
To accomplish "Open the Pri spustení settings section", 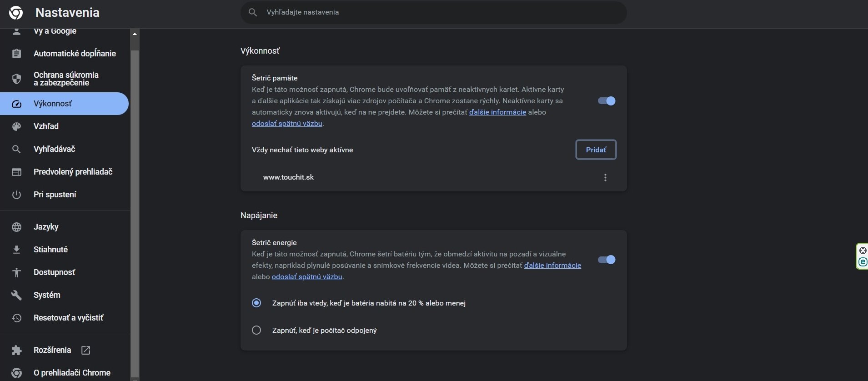I will tap(55, 195).
